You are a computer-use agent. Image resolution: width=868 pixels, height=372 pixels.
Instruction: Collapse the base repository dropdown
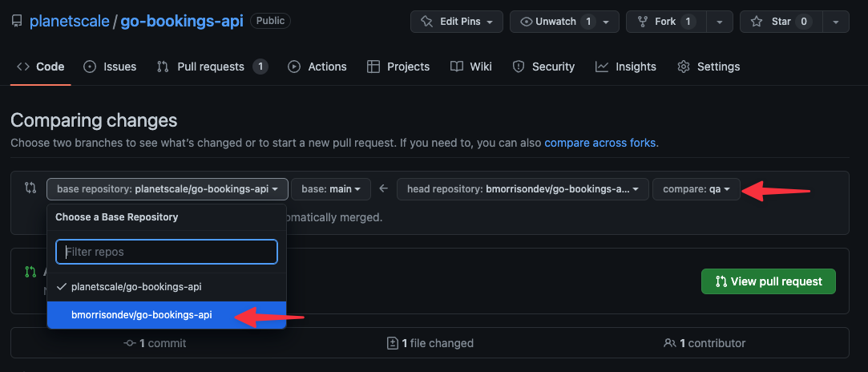point(168,188)
